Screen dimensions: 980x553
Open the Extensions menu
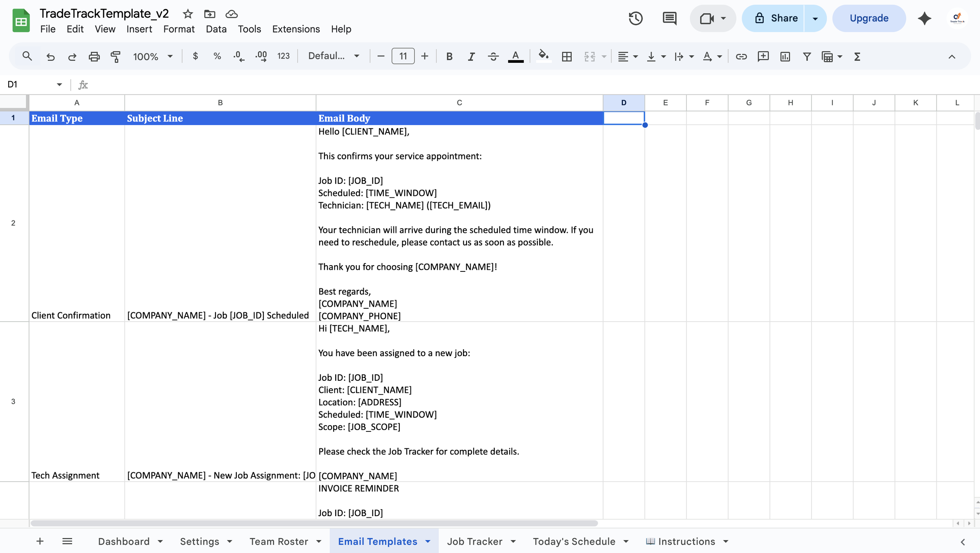pyautogui.click(x=296, y=29)
